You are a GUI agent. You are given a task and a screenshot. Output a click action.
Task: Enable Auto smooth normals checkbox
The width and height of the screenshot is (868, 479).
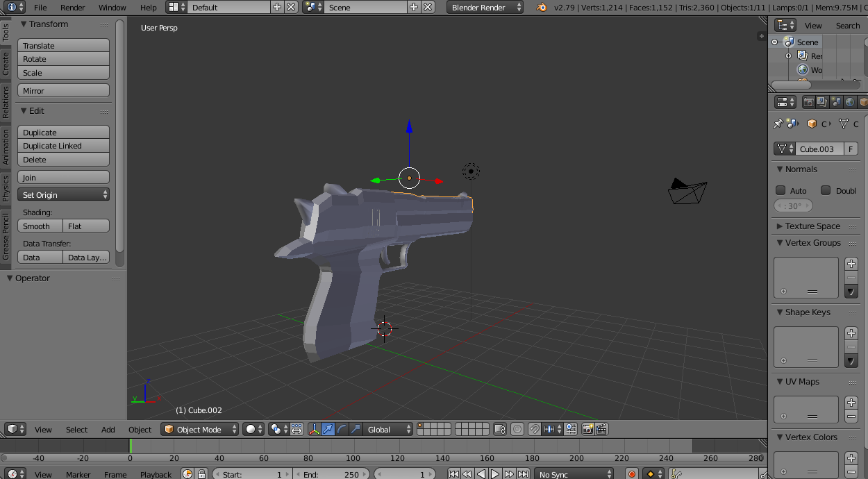coord(781,190)
